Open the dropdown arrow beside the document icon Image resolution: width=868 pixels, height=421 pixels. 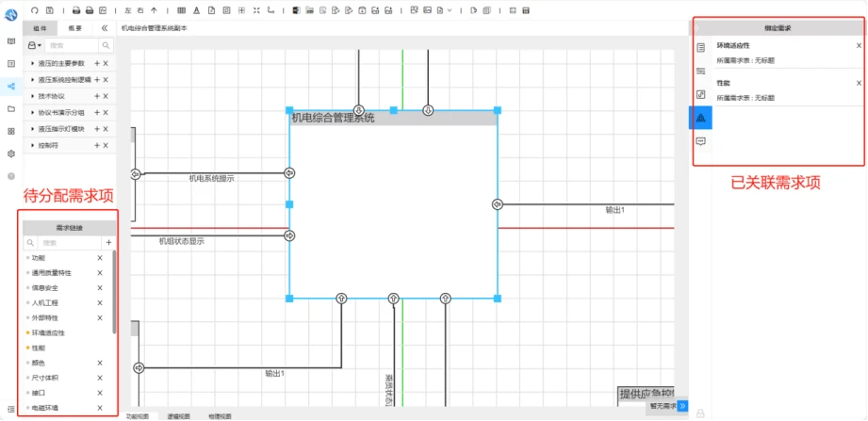449,10
